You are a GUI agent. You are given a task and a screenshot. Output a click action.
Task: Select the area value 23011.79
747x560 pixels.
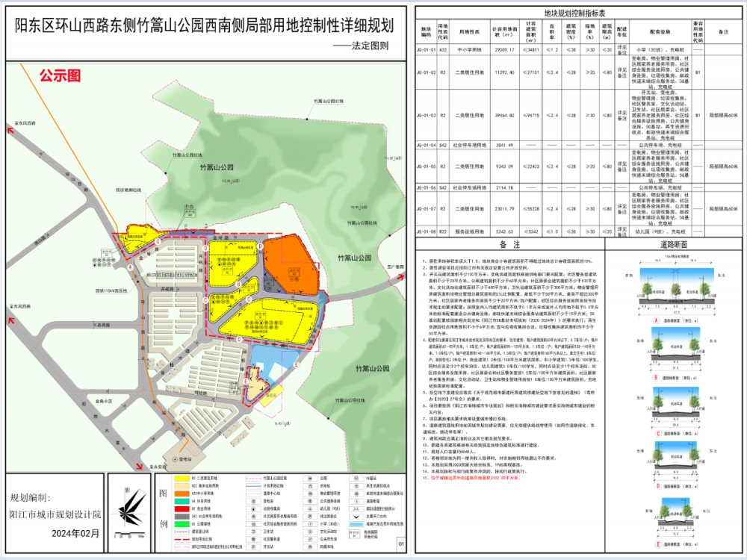pos(504,208)
